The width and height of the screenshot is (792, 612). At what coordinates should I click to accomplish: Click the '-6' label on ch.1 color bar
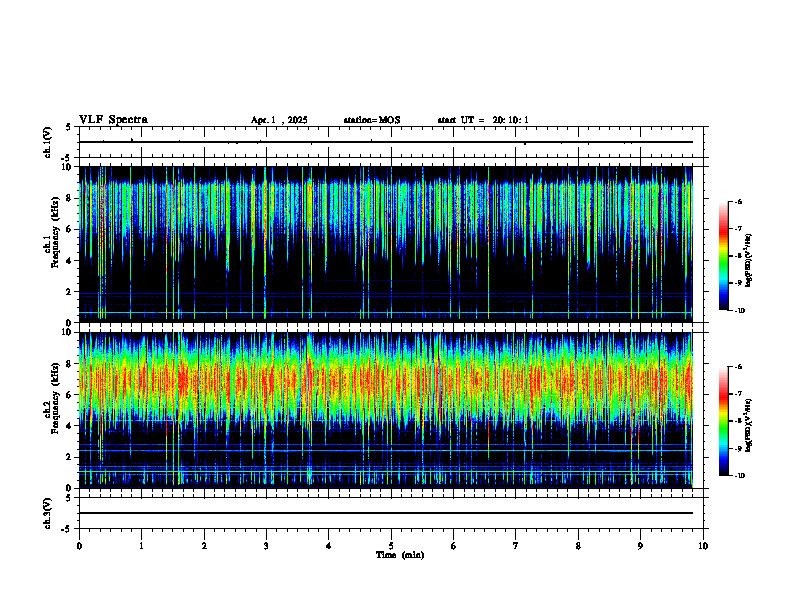[739, 201]
